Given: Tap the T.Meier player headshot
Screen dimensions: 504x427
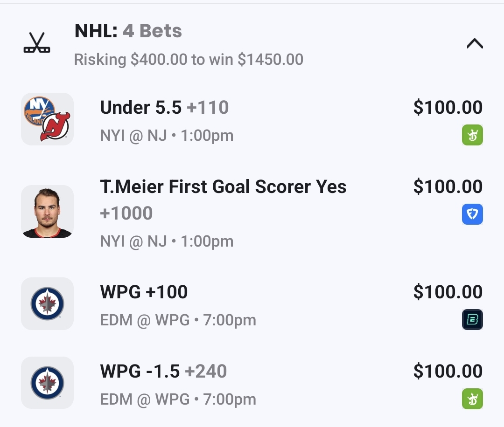Looking at the screenshot, I should tap(47, 212).
